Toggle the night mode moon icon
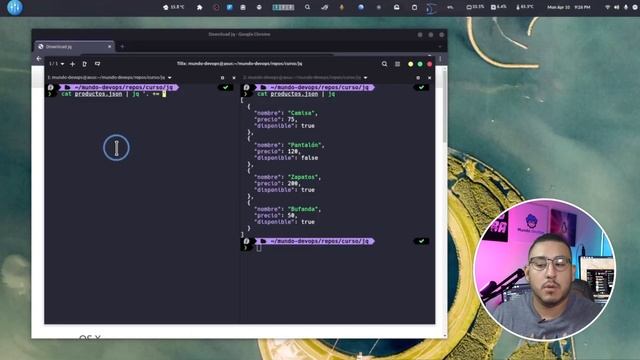The width and height of the screenshot is (640, 360). (431, 8)
